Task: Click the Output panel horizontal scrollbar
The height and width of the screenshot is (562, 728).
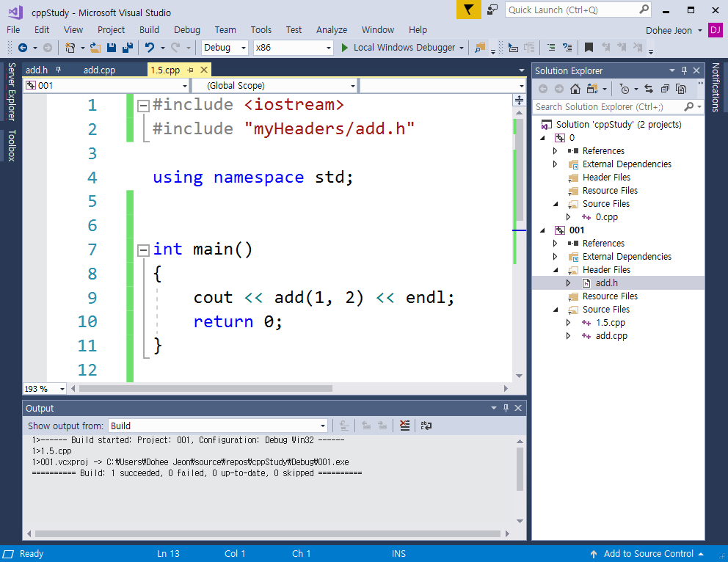Action: click(x=268, y=533)
